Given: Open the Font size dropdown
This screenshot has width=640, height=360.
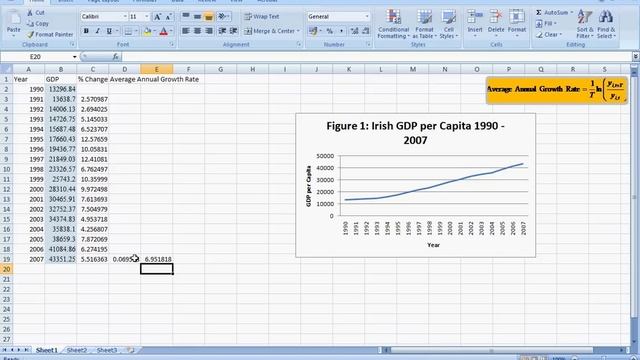Looking at the screenshot, I should pos(147,17).
